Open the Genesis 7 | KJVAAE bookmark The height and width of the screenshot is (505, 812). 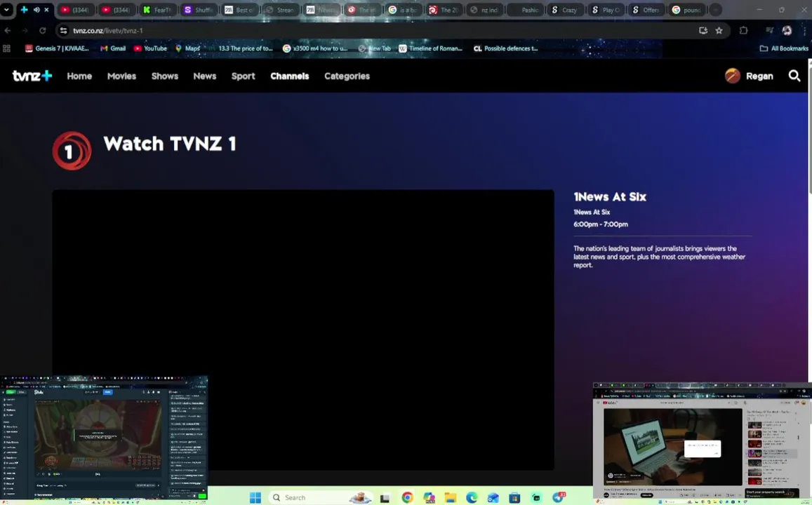(x=57, y=48)
